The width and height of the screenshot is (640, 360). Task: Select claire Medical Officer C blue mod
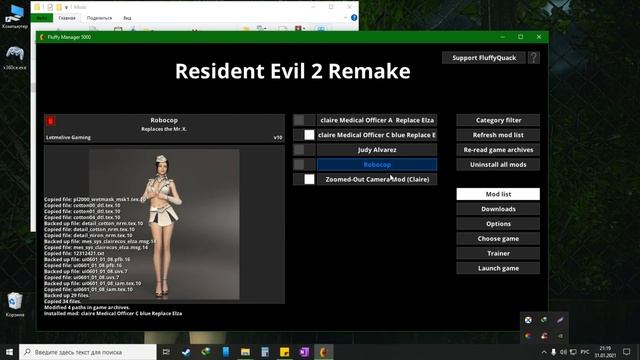coord(377,135)
